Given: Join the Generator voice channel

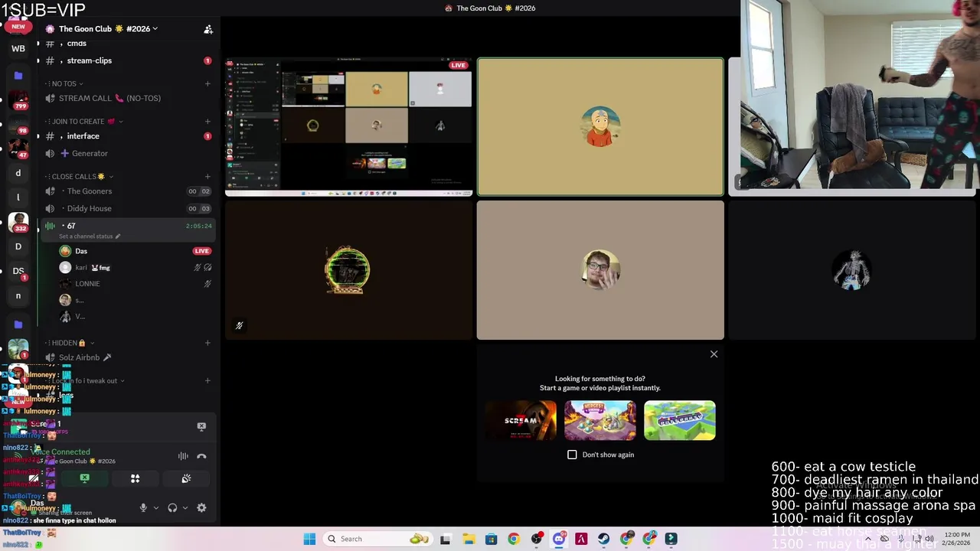Looking at the screenshot, I should click(x=90, y=153).
